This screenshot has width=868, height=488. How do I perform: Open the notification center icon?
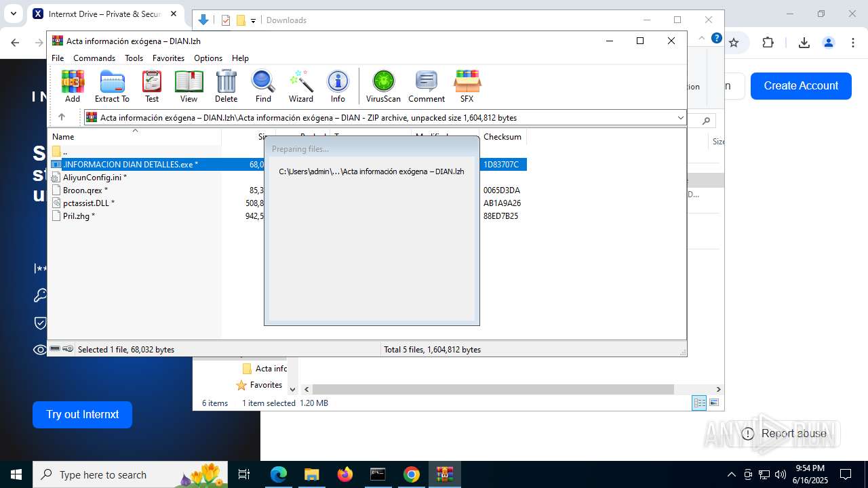tap(846, 474)
